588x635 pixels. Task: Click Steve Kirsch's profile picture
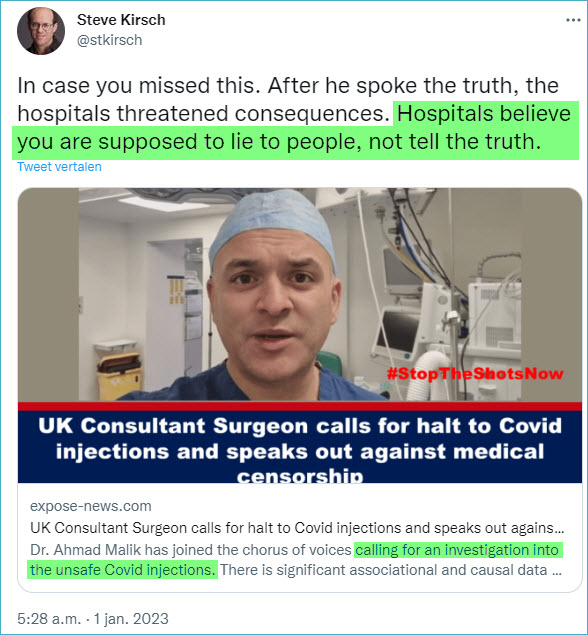tap(40, 30)
